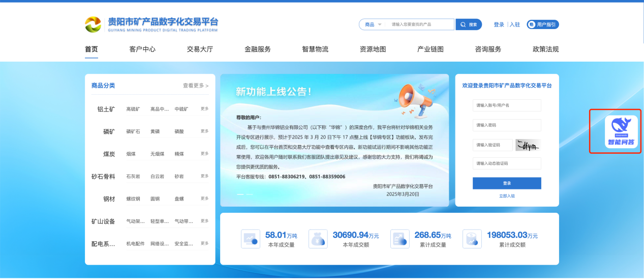Click the 入驻 link in header

pos(515,24)
